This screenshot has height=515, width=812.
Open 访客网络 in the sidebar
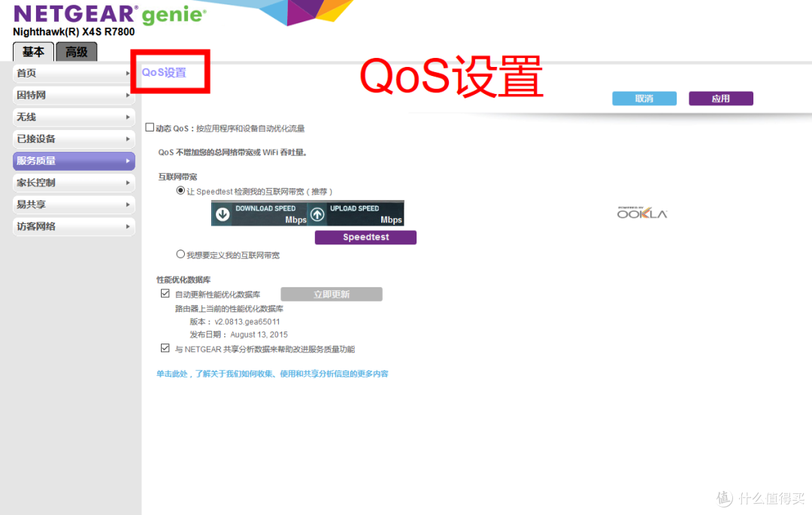click(x=74, y=226)
